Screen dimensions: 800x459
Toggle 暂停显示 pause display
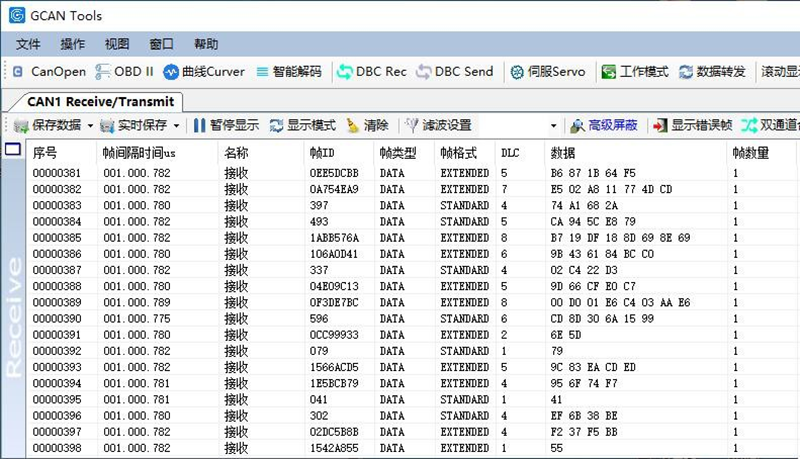click(x=226, y=126)
